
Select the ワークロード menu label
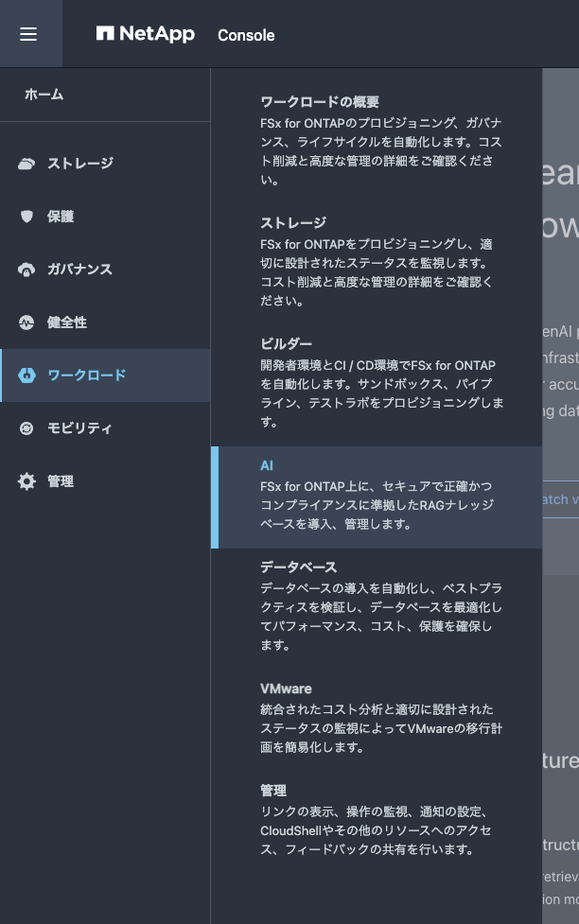pyautogui.click(x=87, y=375)
